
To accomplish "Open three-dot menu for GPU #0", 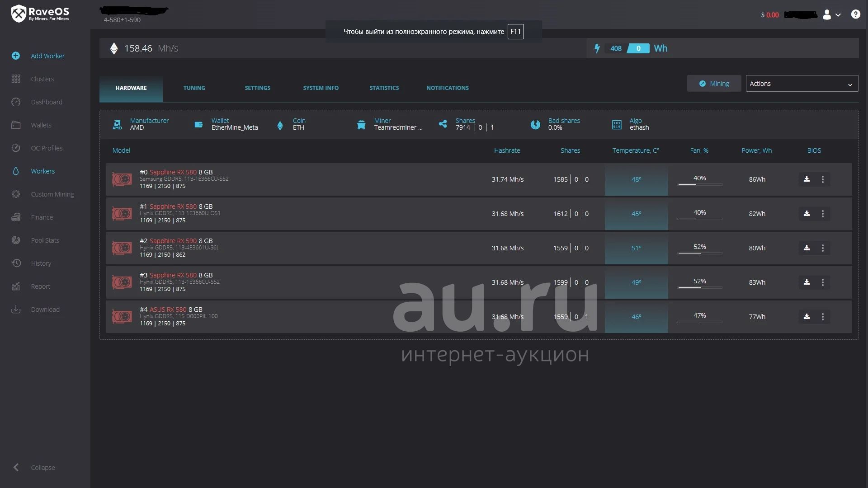I will (823, 179).
